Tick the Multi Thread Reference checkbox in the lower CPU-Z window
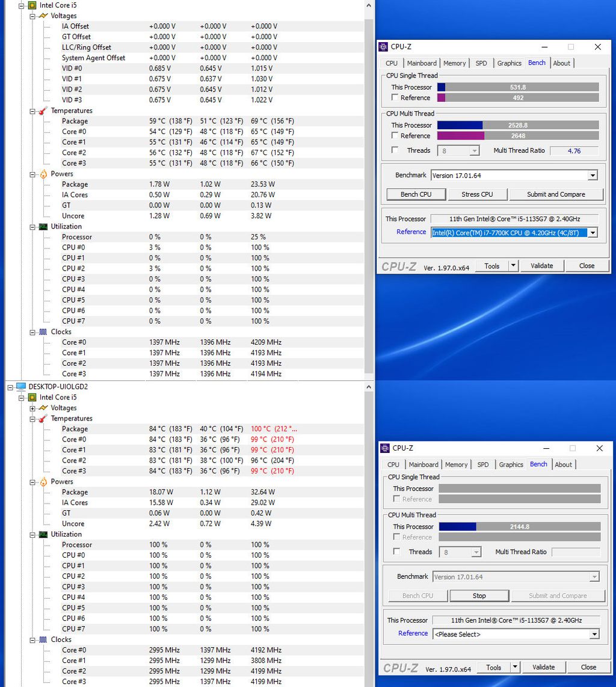Viewport: 616px width, 687px height. [396, 537]
